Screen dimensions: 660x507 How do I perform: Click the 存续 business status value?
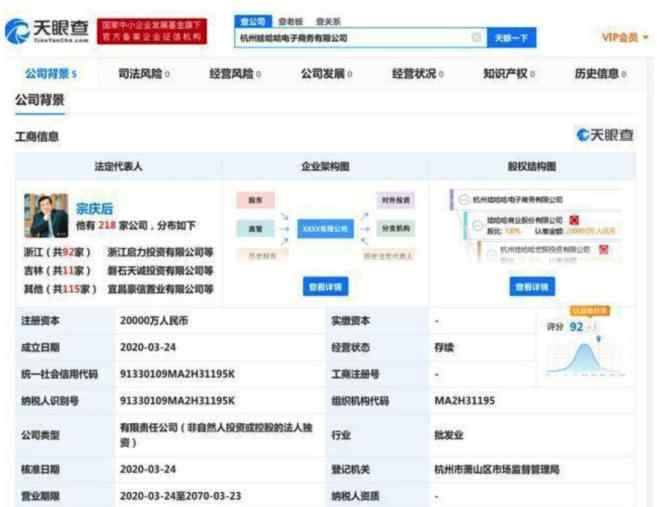pos(444,348)
